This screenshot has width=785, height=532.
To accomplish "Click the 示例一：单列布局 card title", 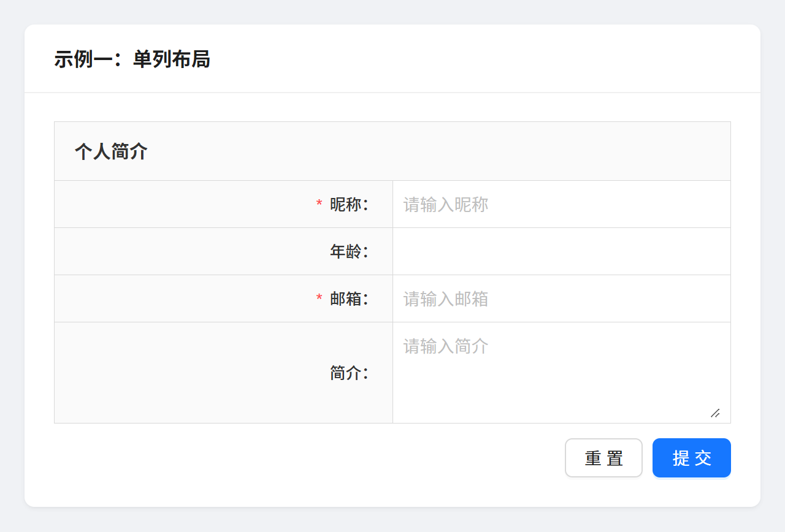I will tap(132, 59).
